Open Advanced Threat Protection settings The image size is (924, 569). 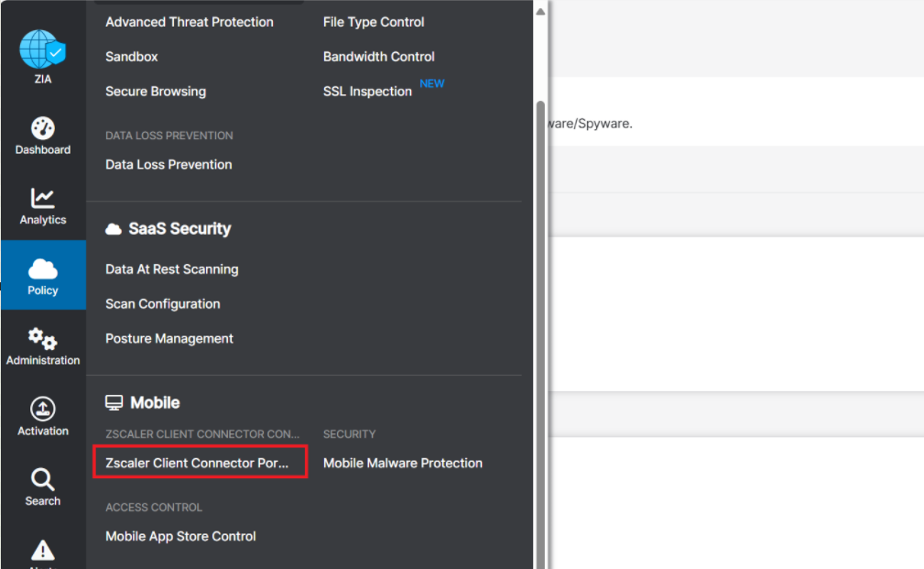pyautogui.click(x=189, y=21)
